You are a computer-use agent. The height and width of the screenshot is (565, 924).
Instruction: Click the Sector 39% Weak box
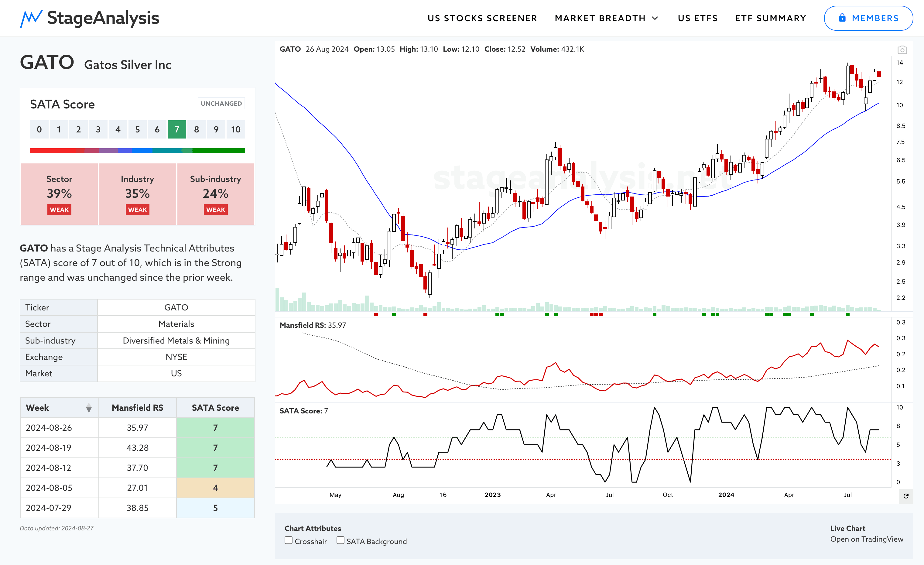[x=59, y=194]
